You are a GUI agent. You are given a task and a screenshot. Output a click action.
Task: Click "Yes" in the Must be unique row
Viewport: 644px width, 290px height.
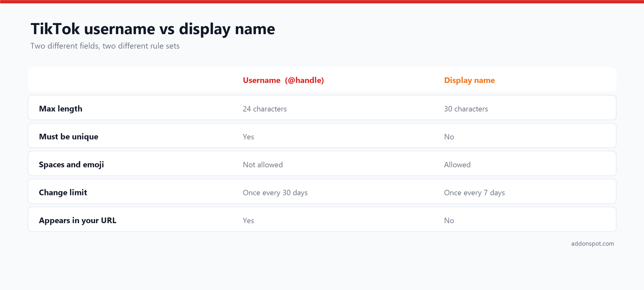248,137
